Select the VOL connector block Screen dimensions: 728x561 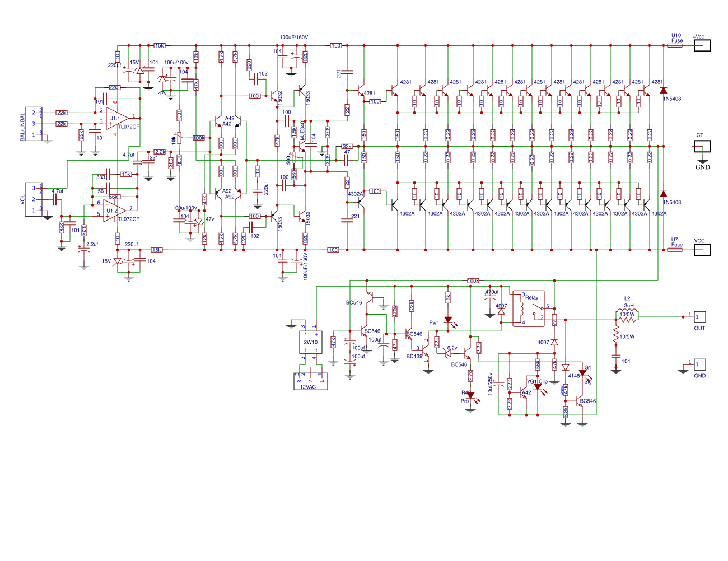(34, 199)
